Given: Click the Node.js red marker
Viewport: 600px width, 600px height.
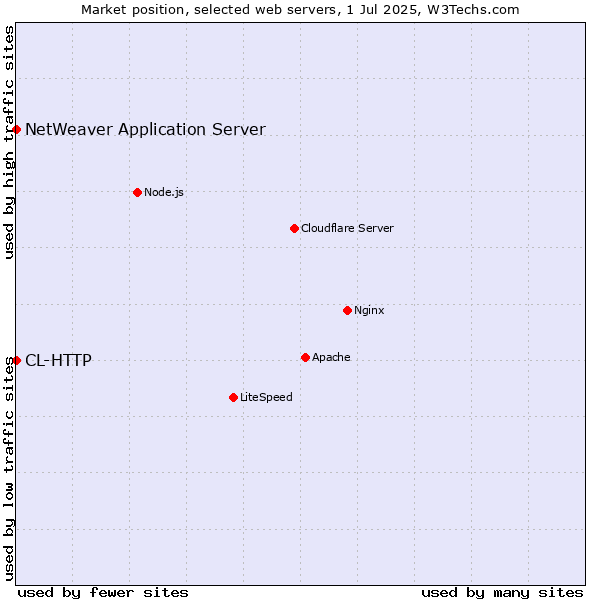Looking at the screenshot, I should tap(137, 192).
